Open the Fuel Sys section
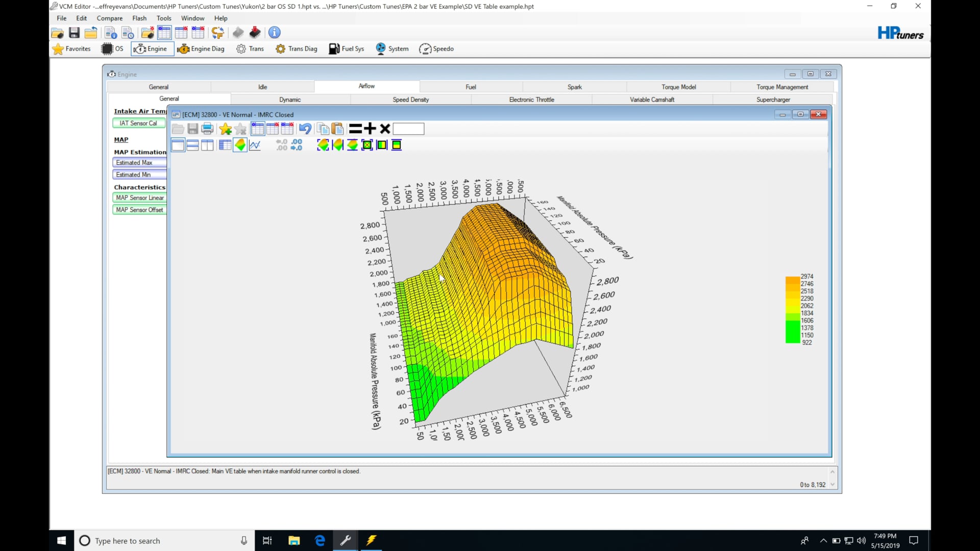980x551 pixels. [347, 49]
